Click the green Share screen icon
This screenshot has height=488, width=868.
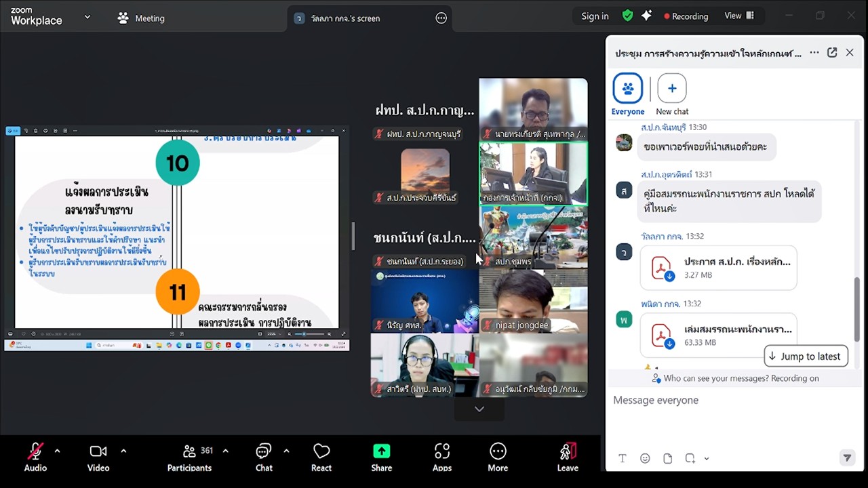point(382,452)
